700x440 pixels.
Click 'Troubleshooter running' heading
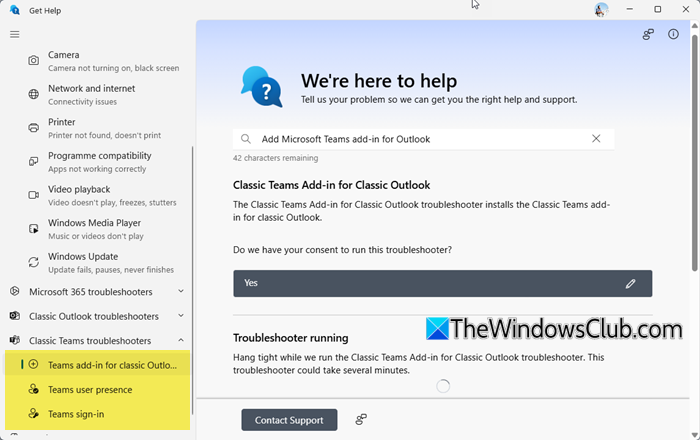[x=291, y=338]
